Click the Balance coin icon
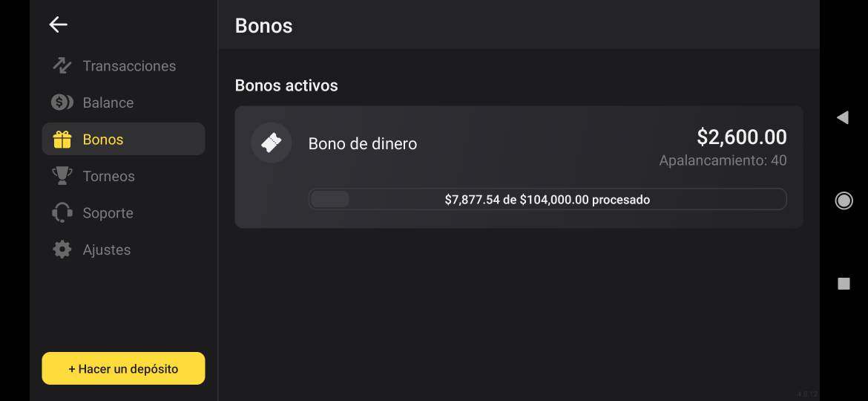Screen dimensions: 868x401 [x=62, y=102]
